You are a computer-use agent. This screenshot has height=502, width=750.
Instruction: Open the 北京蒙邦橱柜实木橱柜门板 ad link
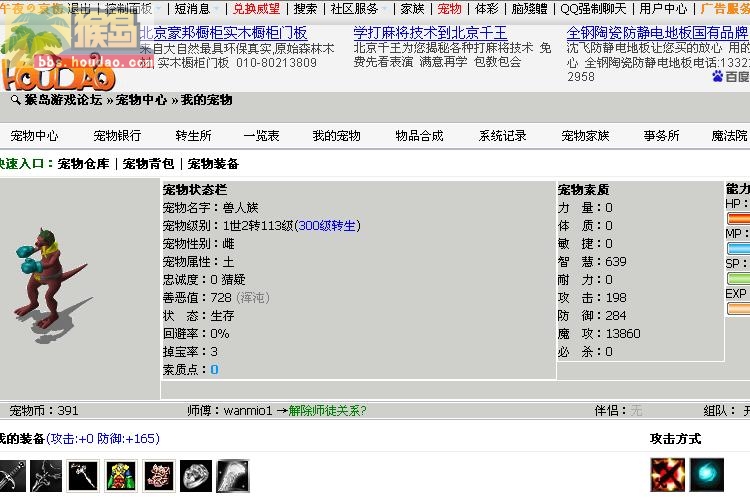pyautogui.click(x=223, y=33)
